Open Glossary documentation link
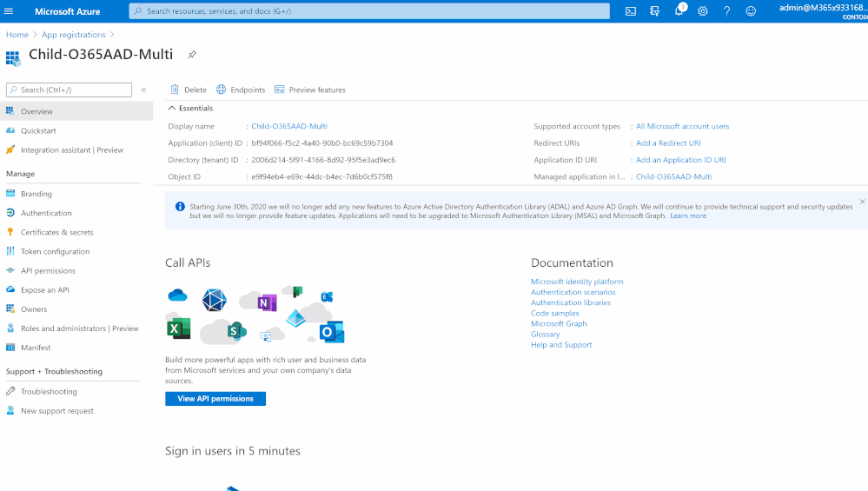 click(546, 335)
